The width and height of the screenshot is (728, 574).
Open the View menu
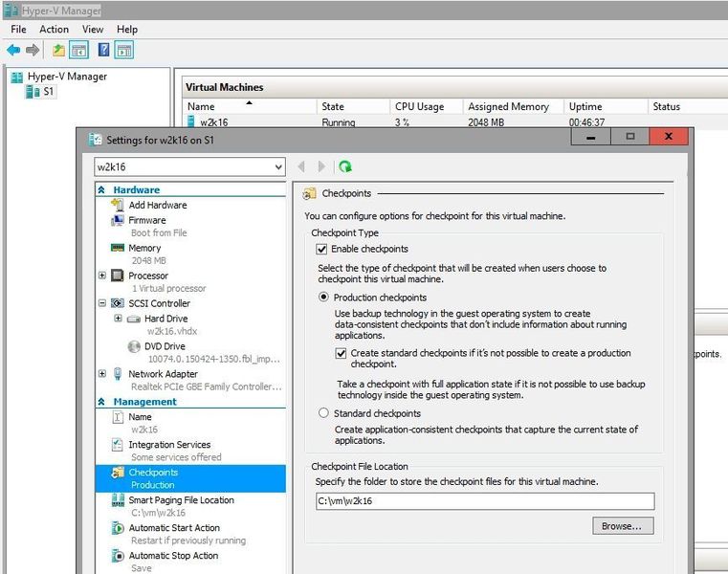pyautogui.click(x=93, y=30)
